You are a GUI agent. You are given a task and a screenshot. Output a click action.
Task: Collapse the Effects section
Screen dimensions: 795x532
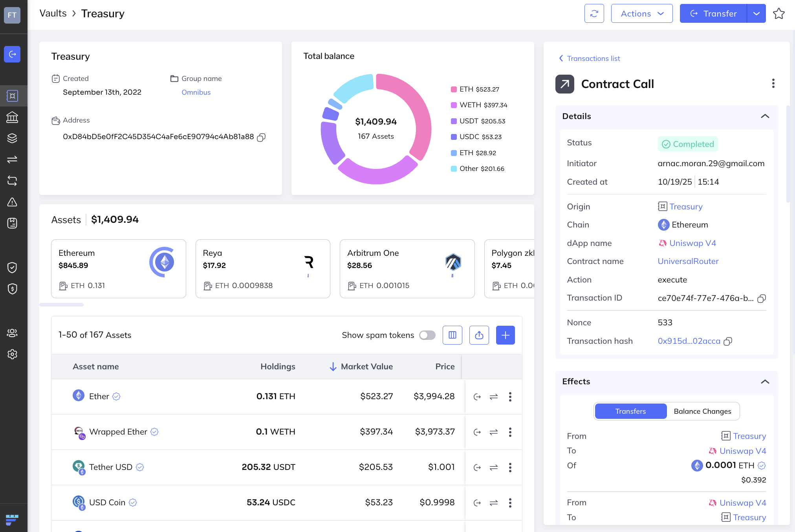(765, 382)
